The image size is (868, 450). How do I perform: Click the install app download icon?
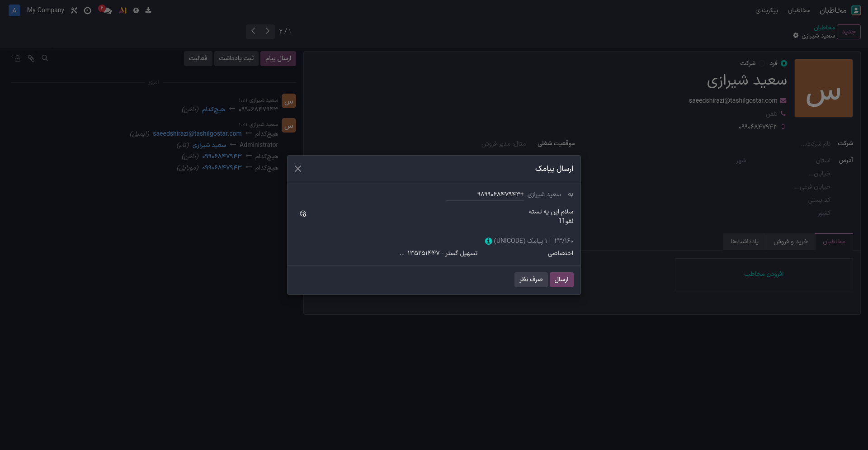pos(148,10)
